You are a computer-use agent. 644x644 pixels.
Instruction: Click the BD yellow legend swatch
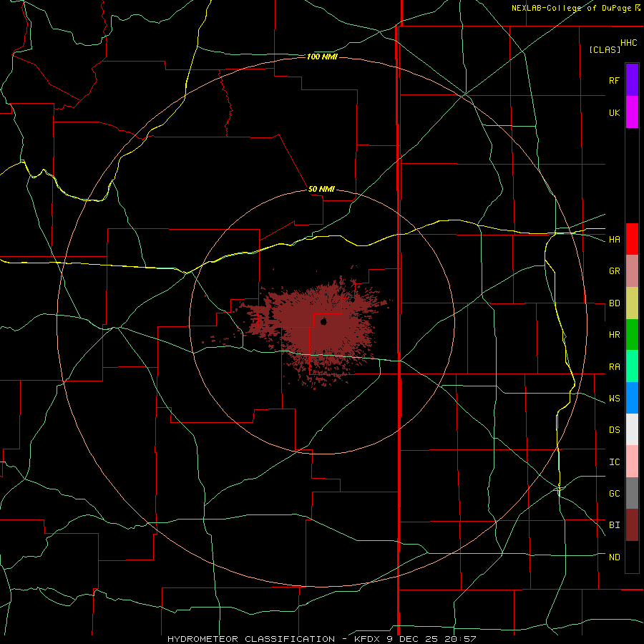[x=632, y=303]
